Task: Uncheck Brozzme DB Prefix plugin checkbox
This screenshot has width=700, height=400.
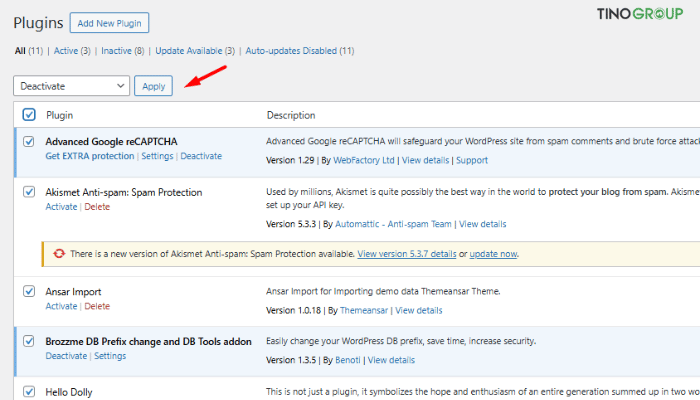Action: [29, 341]
